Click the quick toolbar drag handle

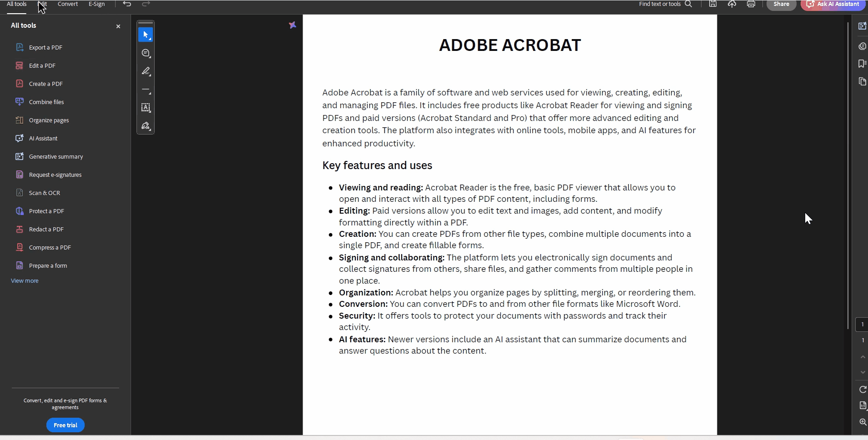tap(146, 23)
